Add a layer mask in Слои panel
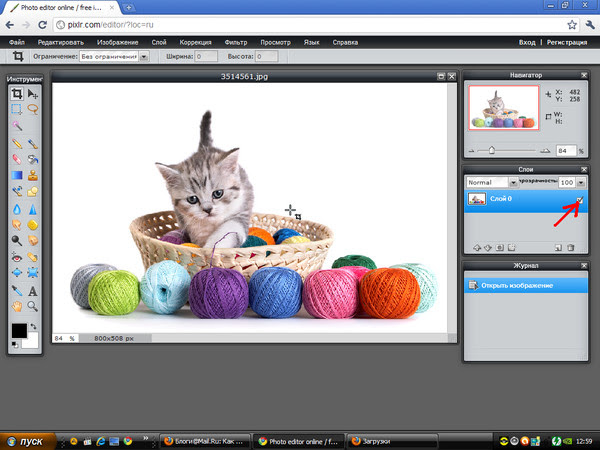The width and height of the screenshot is (600, 450). click(500, 248)
